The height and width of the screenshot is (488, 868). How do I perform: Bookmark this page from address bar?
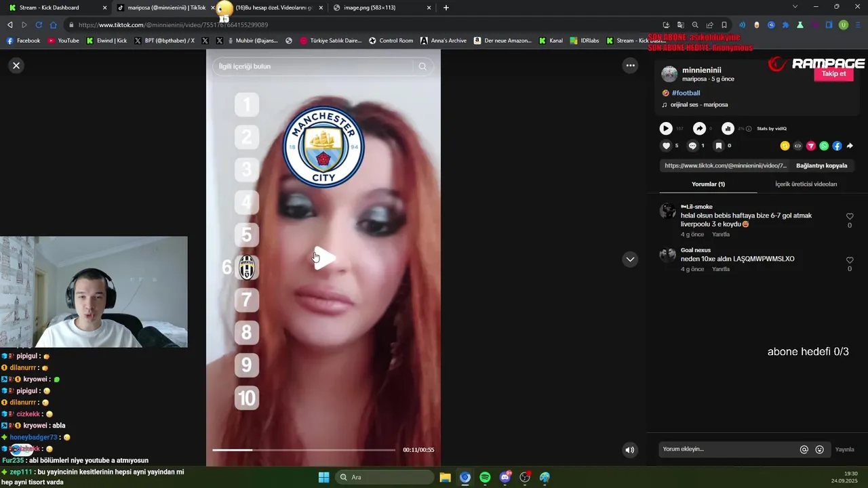pyautogui.click(x=724, y=25)
